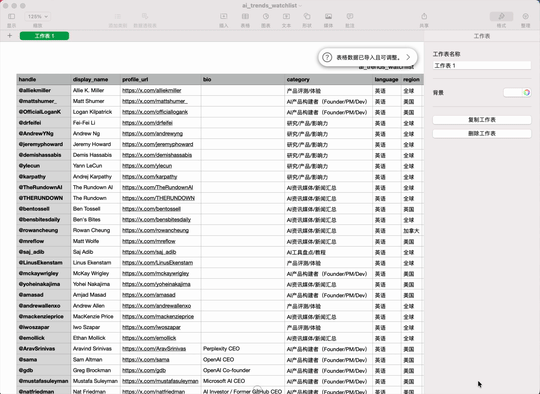Click the Pivot Table (数据透视表) toolbar icon
The height and width of the screenshot is (394, 540).
pos(145,17)
